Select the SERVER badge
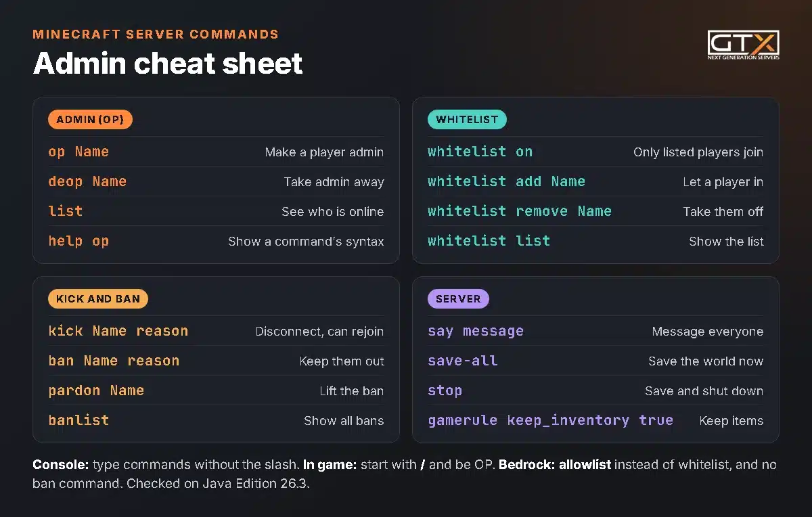 [458, 298]
